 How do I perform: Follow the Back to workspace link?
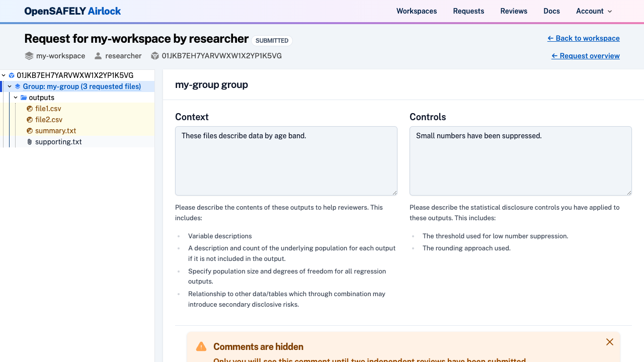point(584,38)
